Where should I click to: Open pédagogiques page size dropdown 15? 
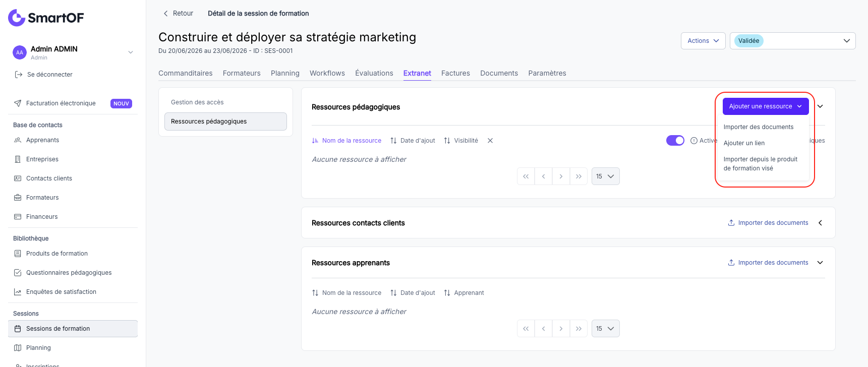point(605,176)
